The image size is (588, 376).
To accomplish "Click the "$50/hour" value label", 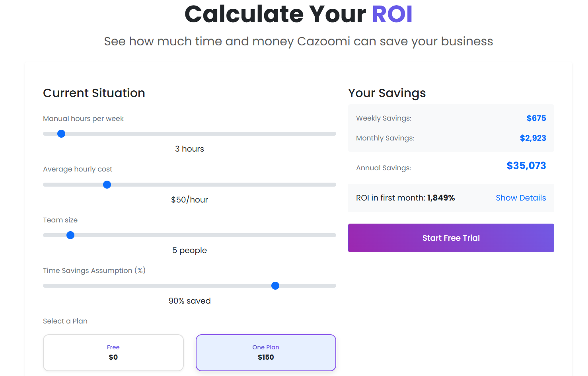I will coord(189,200).
